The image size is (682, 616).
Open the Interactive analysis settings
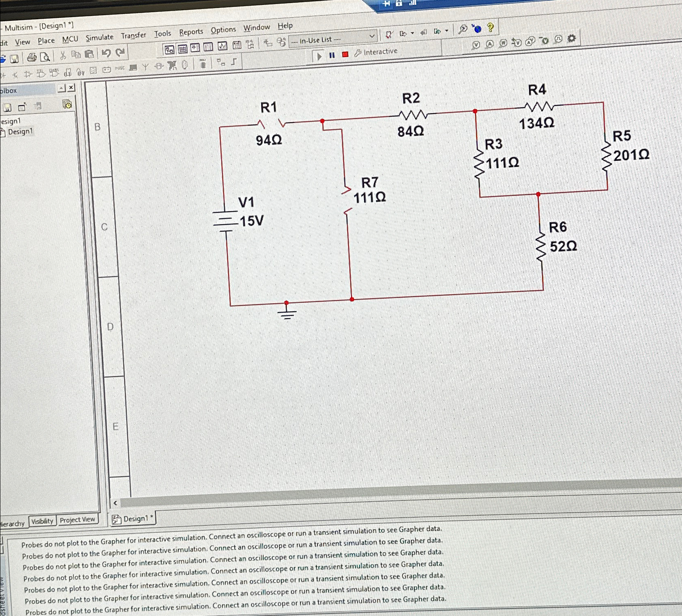tap(376, 52)
